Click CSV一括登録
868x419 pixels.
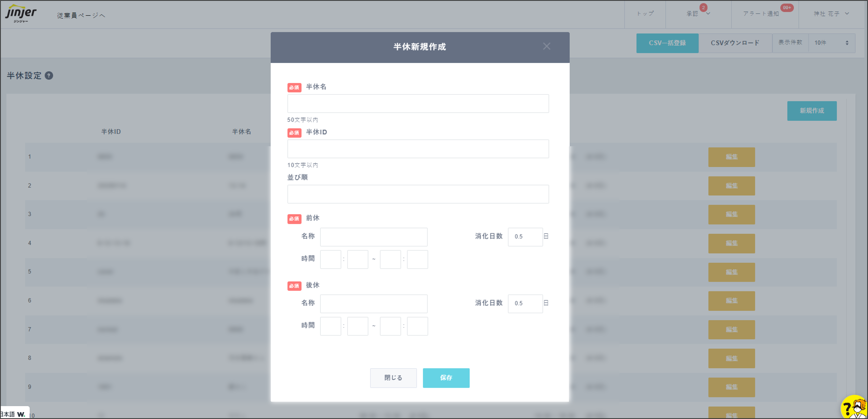point(667,43)
